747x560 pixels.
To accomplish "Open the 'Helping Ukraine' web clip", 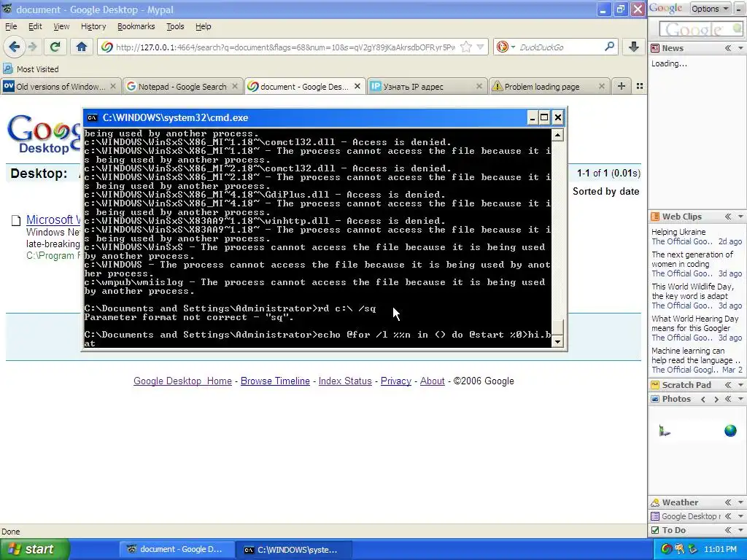I will click(678, 232).
